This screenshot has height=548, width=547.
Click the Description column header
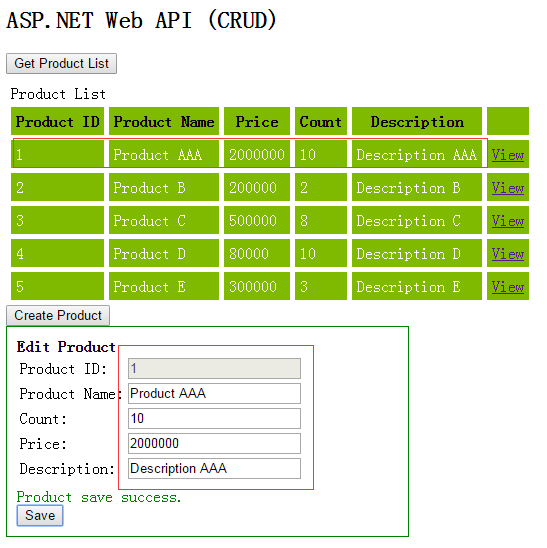pyautogui.click(x=417, y=121)
